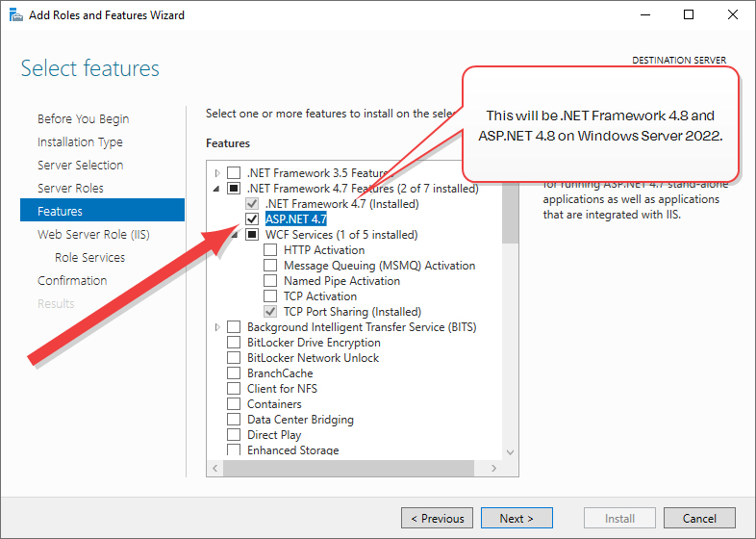Enable the HTTP Activation checkbox
The width and height of the screenshot is (756, 539).
270,250
